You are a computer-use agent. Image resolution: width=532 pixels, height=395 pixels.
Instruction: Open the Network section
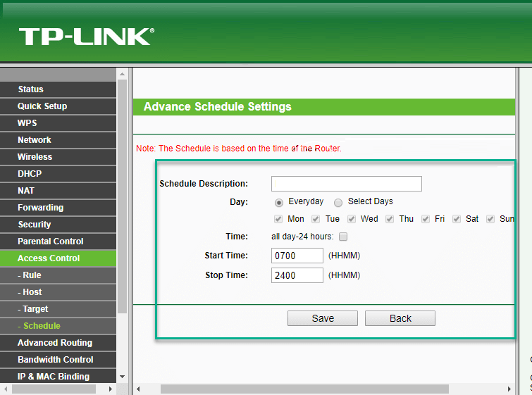coord(58,140)
